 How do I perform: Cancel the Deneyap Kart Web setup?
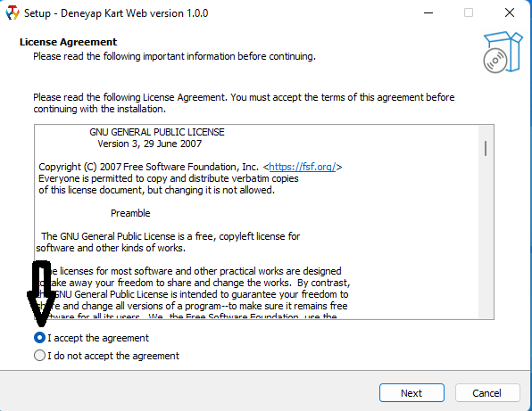(487, 393)
